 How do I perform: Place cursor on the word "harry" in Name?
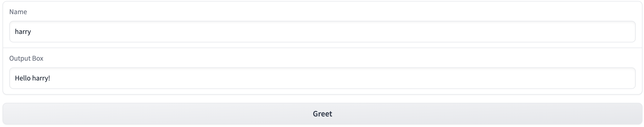(23, 32)
